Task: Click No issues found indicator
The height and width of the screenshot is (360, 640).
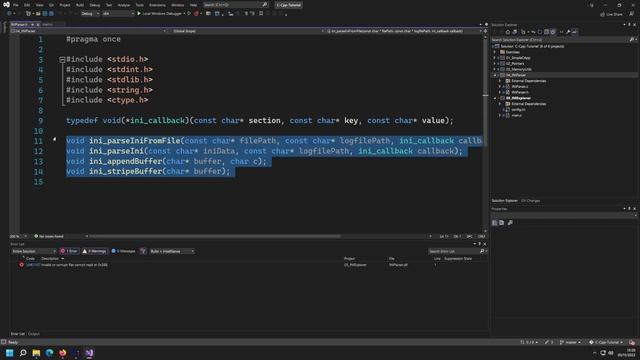Action: point(49,236)
